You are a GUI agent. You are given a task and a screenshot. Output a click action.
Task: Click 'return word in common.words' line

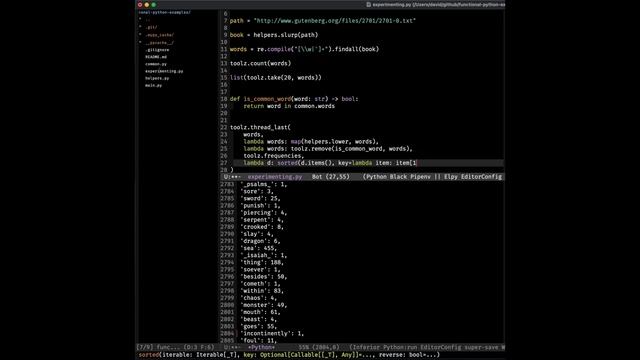pos(289,106)
